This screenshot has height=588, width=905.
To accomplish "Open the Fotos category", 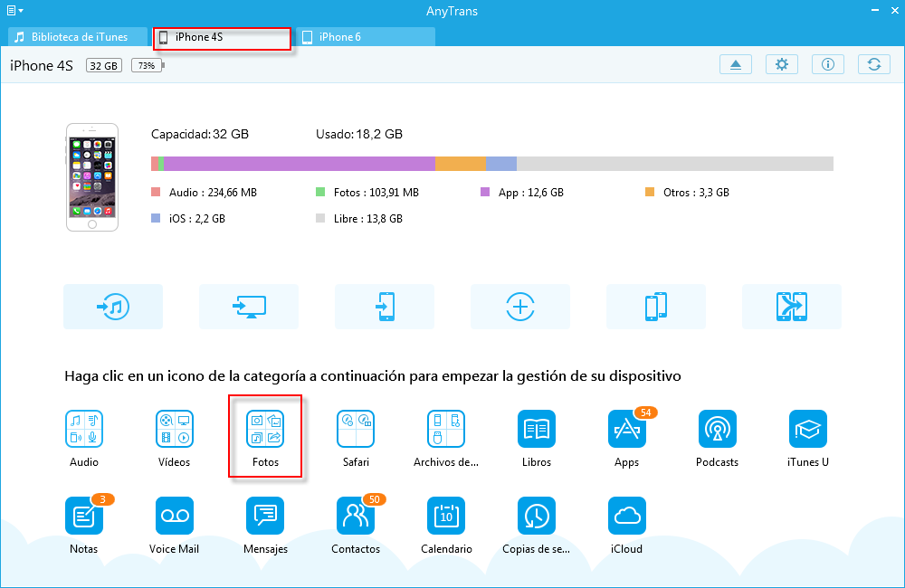I will pyautogui.click(x=265, y=429).
